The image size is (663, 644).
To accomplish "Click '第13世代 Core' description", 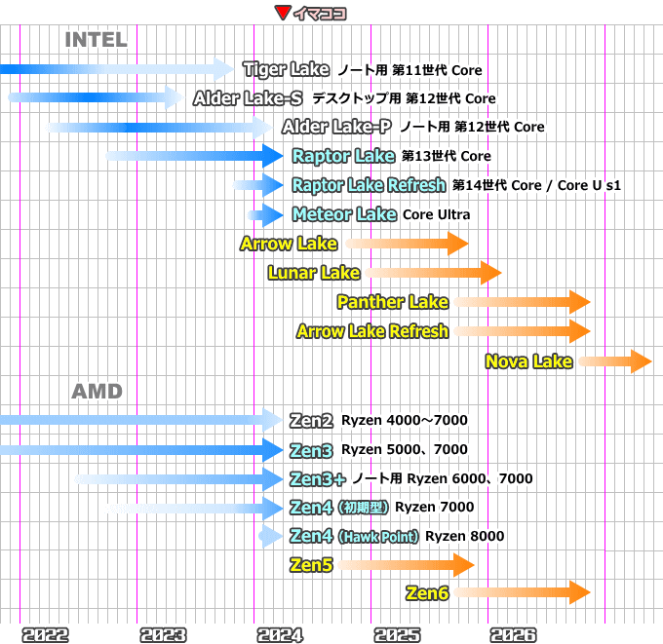I will pos(447,156).
